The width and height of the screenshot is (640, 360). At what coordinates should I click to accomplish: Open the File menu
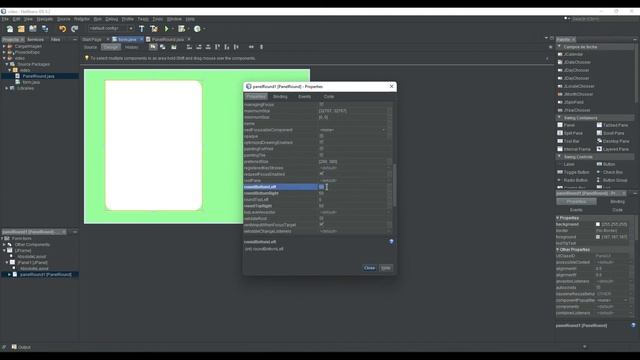tap(5, 19)
